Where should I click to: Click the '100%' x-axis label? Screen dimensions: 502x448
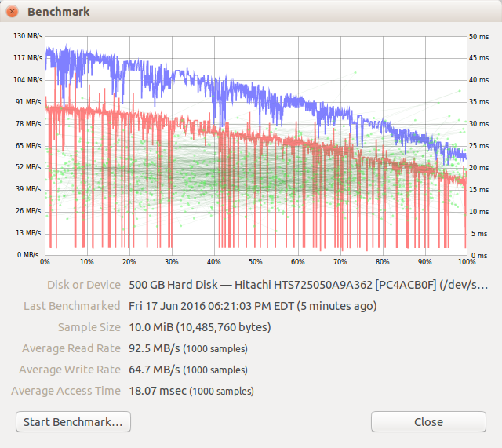point(467,261)
